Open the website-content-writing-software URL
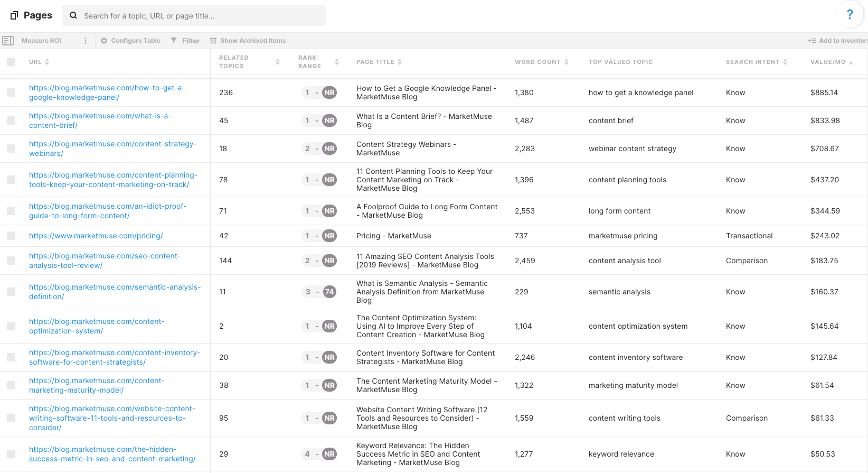This screenshot has width=868, height=473. tap(112, 418)
